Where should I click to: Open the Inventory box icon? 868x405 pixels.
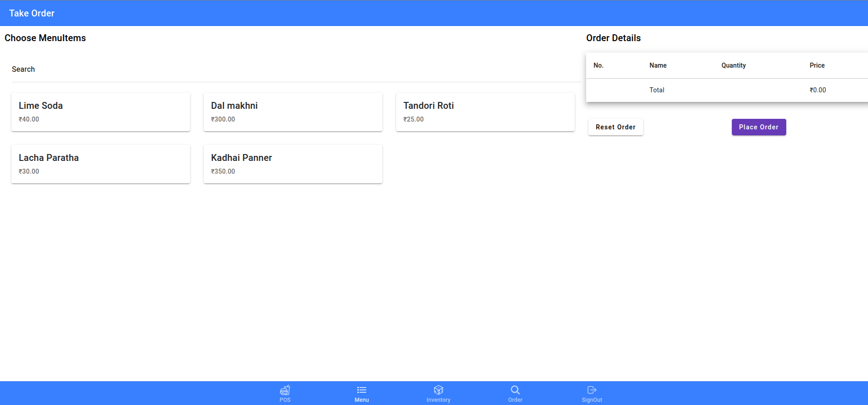tap(438, 390)
